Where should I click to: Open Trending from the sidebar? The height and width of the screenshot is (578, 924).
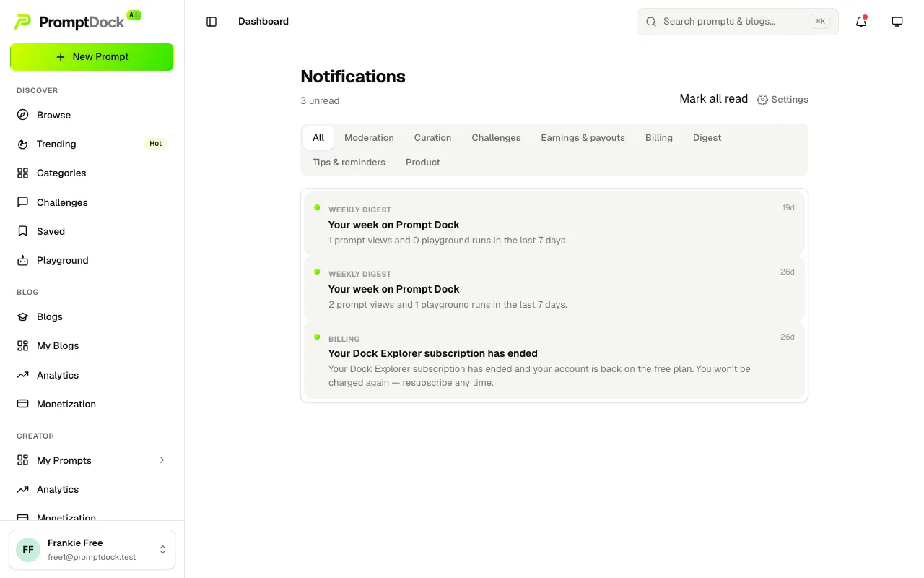point(92,144)
